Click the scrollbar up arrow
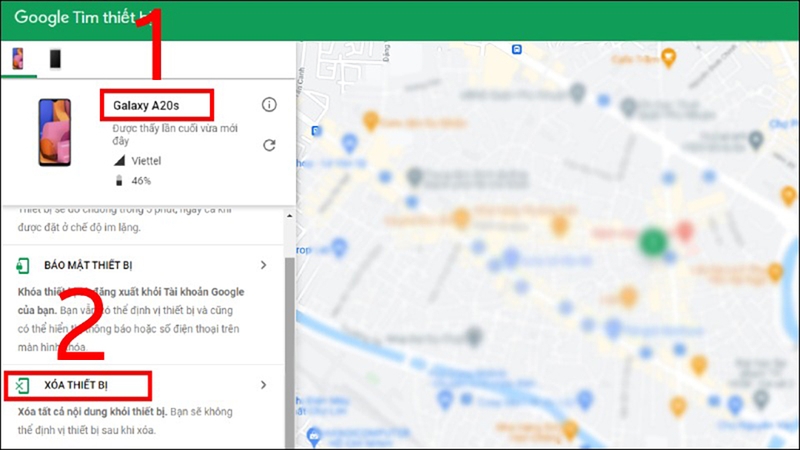The height and width of the screenshot is (450, 800). (x=289, y=216)
